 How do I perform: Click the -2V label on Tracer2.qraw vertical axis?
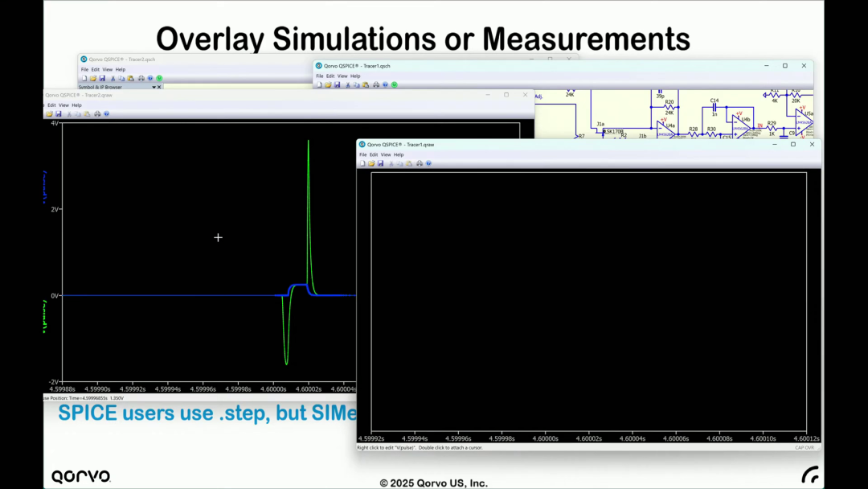pyautogui.click(x=53, y=382)
